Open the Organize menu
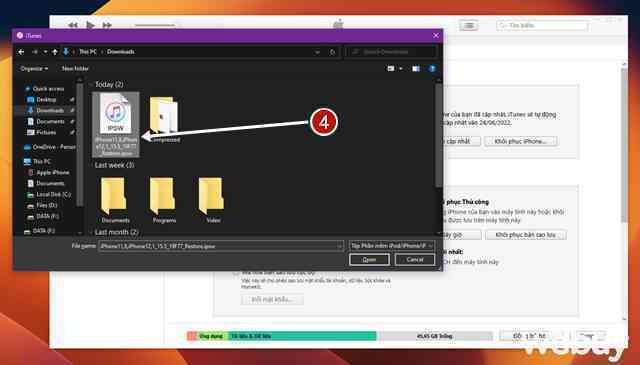The image size is (640, 365). (x=34, y=69)
